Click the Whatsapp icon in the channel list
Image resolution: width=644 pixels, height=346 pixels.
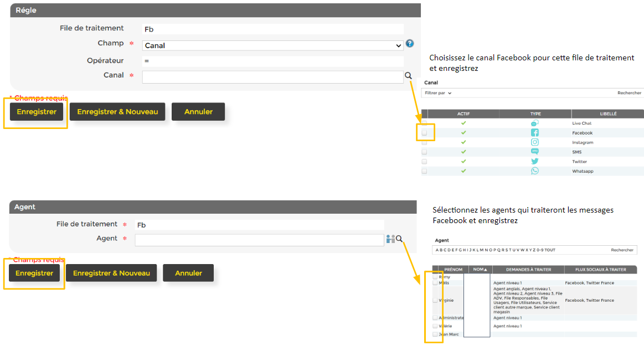(x=535, y=171)
